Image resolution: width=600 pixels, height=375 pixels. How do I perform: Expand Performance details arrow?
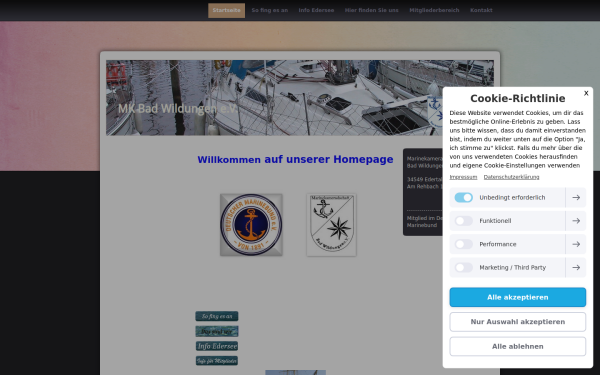tap(576, 244)
